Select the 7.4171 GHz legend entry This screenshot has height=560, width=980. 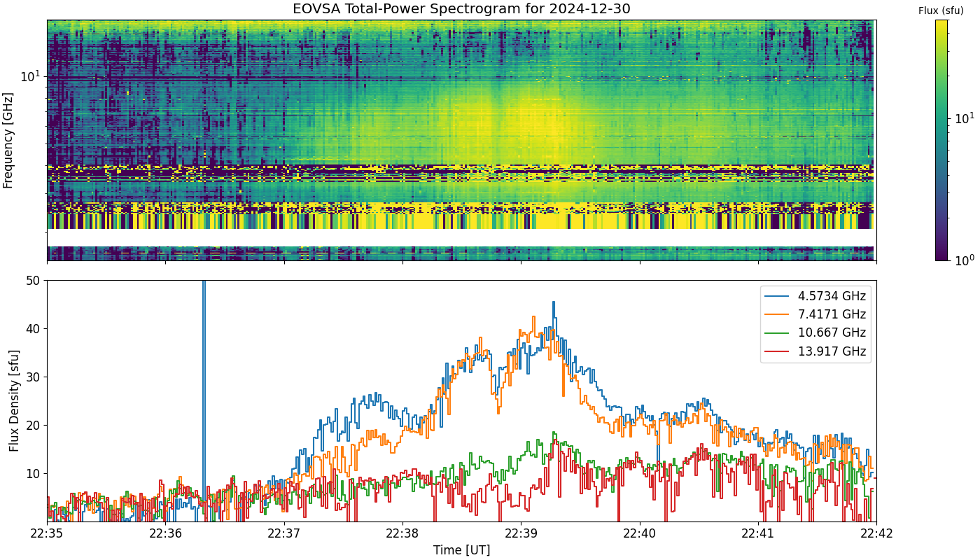click(817, 314)
